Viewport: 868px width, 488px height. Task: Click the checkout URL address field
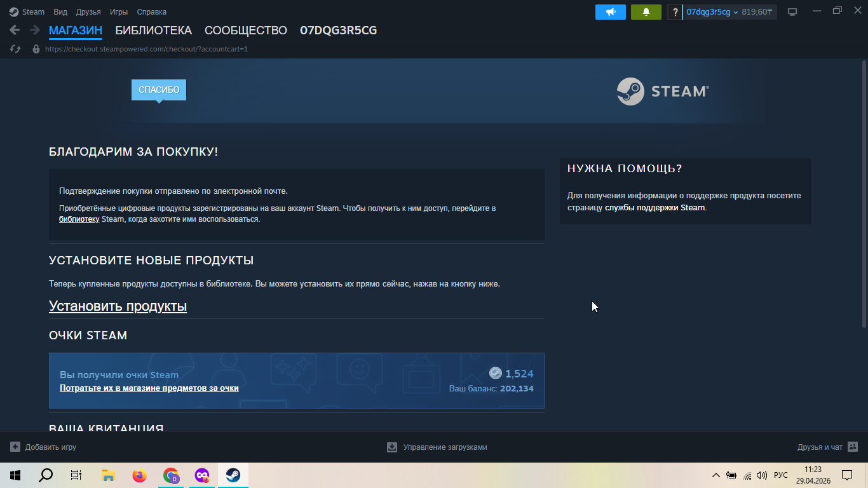click(x=146, y=49)
